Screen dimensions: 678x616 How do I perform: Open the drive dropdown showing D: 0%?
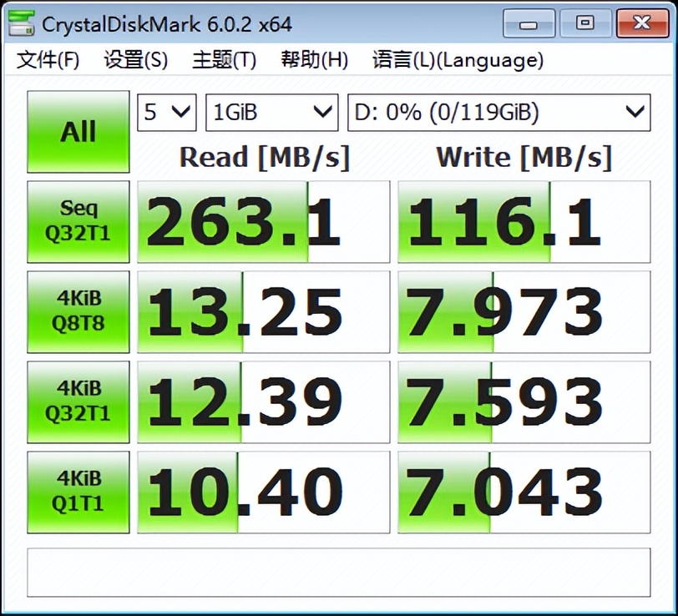[499, 113]
